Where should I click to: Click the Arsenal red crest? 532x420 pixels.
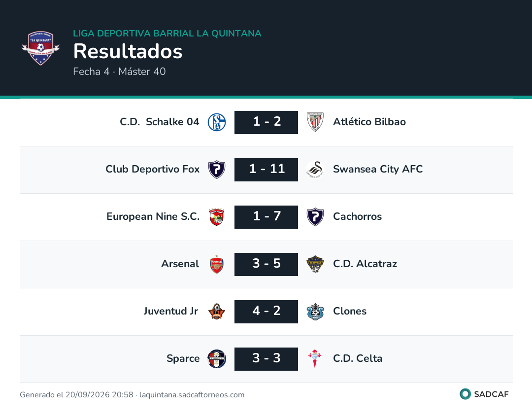(x=217, y=264)
